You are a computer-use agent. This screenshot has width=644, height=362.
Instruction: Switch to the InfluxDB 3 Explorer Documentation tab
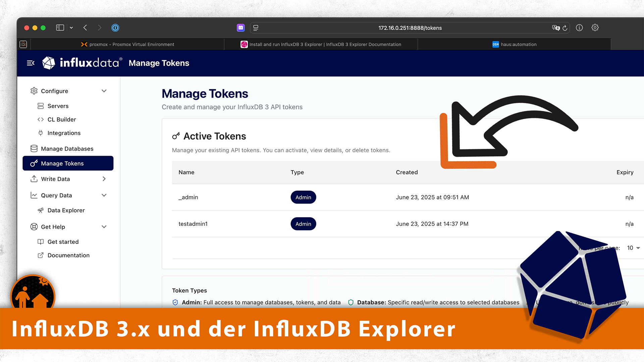coord(321,44)
